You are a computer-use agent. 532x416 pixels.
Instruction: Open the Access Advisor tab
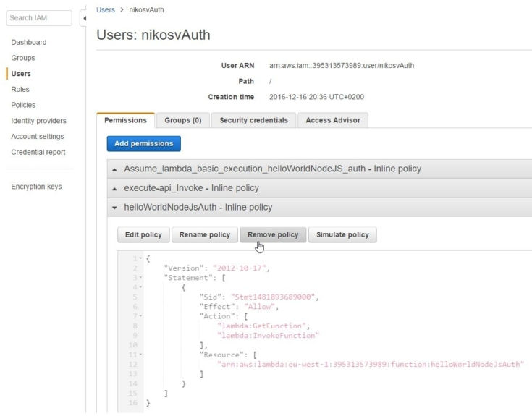[x=333, y=120]
